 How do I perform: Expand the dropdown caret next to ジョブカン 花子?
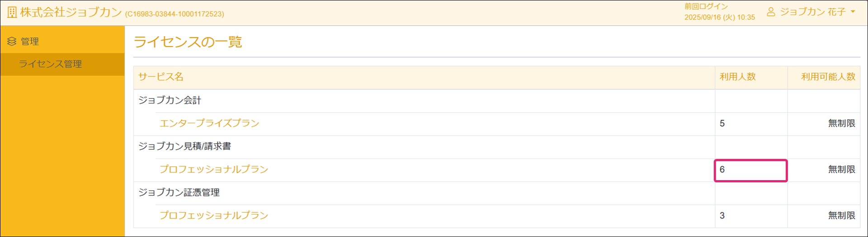pos(853,12)
